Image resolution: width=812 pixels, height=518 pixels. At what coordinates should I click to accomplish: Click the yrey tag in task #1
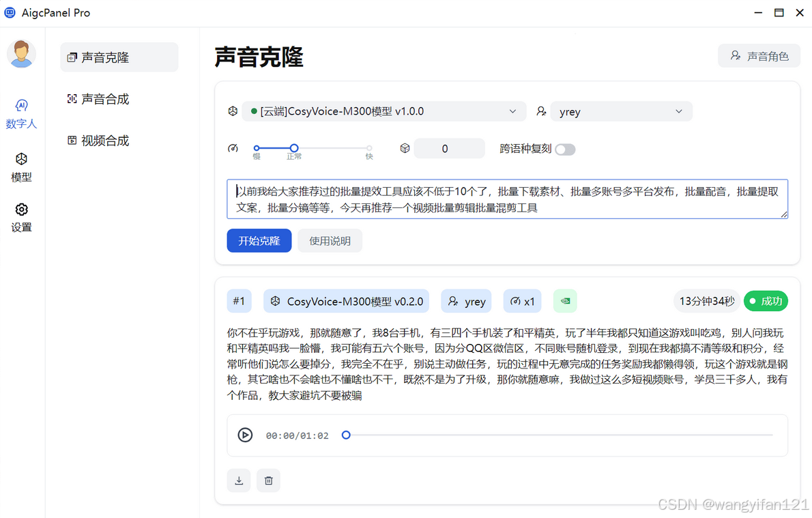point(467,301)
